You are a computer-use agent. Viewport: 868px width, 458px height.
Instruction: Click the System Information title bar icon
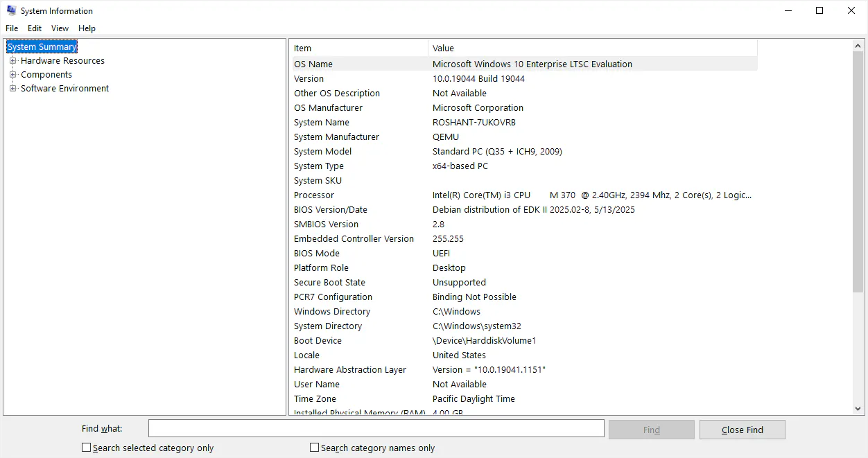tap(11, 10)
